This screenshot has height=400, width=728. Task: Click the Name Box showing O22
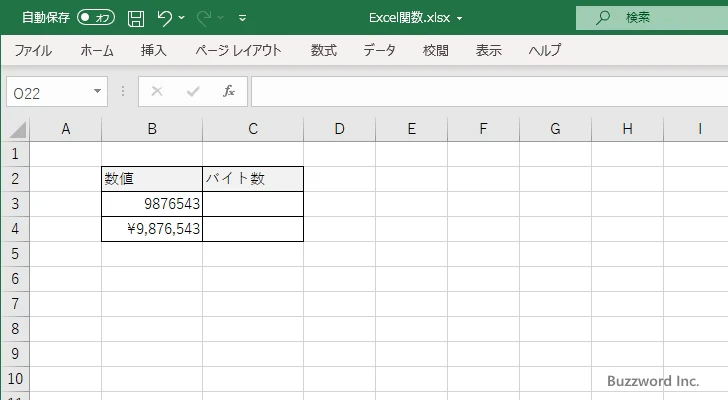coord(49,92)
